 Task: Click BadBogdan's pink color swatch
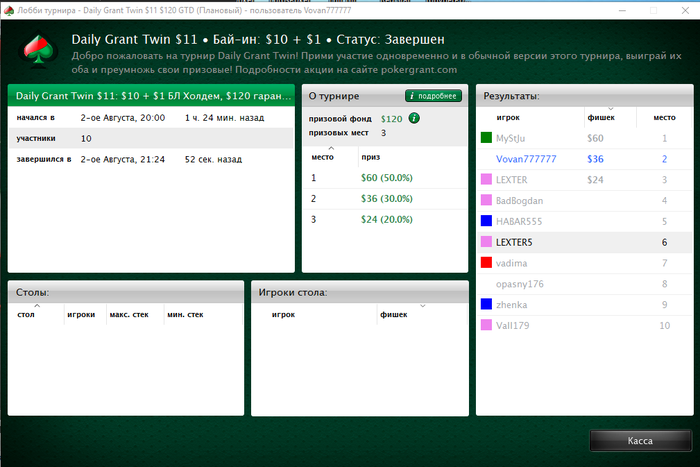point(486,200)
